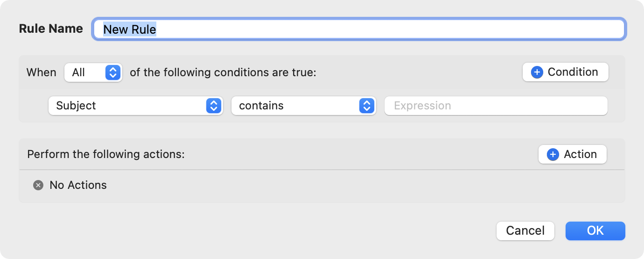
Task: Click the Expression input field
Action: (496, 106)
